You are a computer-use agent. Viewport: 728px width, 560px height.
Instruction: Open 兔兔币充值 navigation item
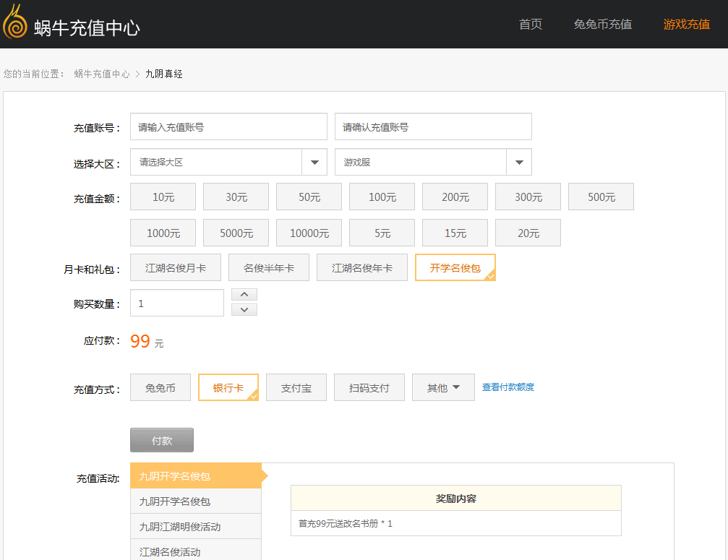click(x=602, y=25)
